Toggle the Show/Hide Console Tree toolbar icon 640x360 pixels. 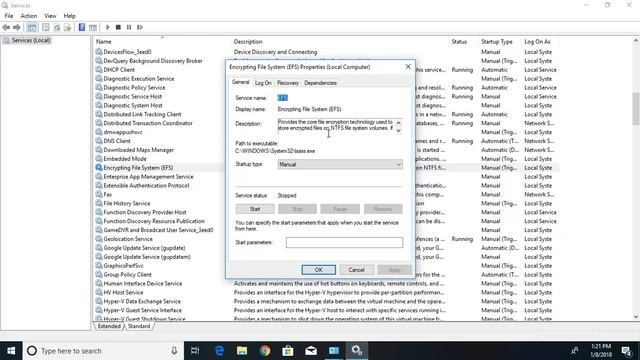(x=32, y=27)
